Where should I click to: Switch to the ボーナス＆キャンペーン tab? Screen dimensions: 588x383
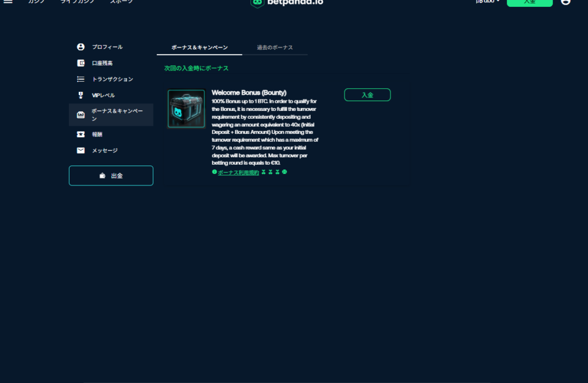point(199,48)
